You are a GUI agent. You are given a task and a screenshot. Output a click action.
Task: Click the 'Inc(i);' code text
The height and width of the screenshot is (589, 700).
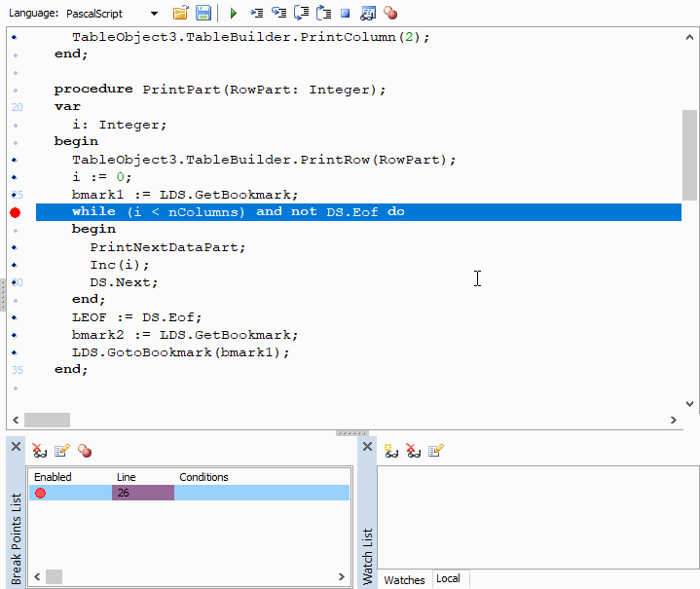(120, 265)
